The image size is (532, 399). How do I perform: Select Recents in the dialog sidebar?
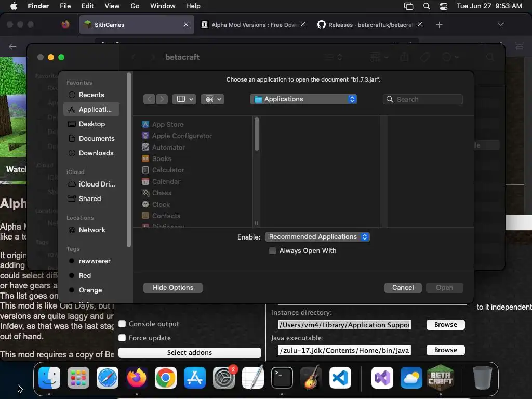[91, 95]
